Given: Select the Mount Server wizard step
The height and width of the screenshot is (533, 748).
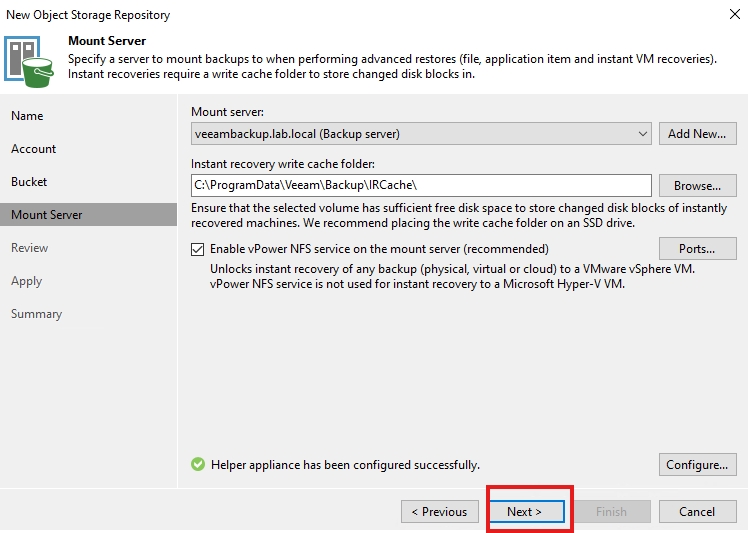Looking at the screenshot, I should point(47,215).
